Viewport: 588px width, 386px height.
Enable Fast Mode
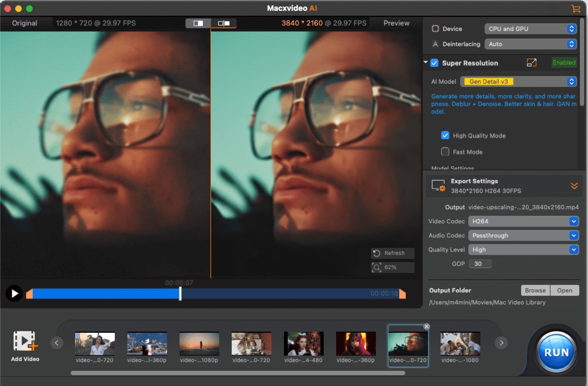tap(445, 152)
